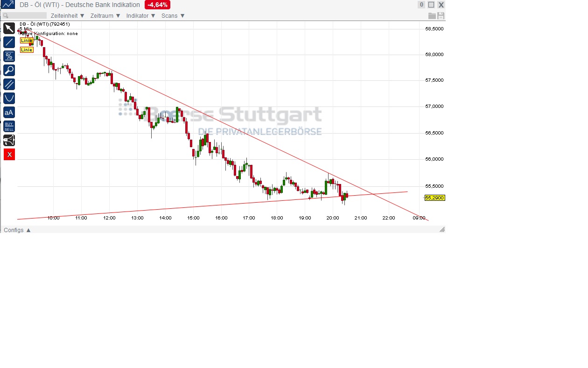Remove drawings using the red X icon

tap(9, 154)
